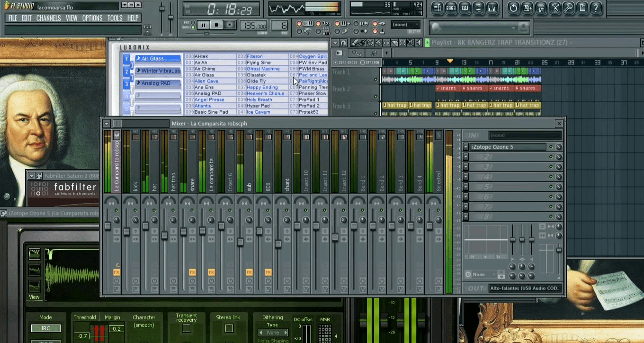This screenshot has width=644, height=343.
Task: Click the pause playback button
Action: (x=204, y=25)
